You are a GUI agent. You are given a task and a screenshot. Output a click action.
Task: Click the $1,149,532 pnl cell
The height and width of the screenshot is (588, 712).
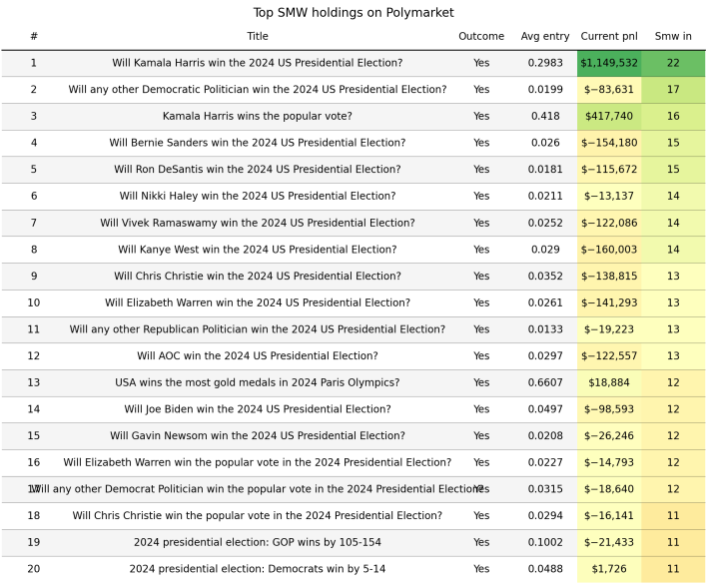609,63
